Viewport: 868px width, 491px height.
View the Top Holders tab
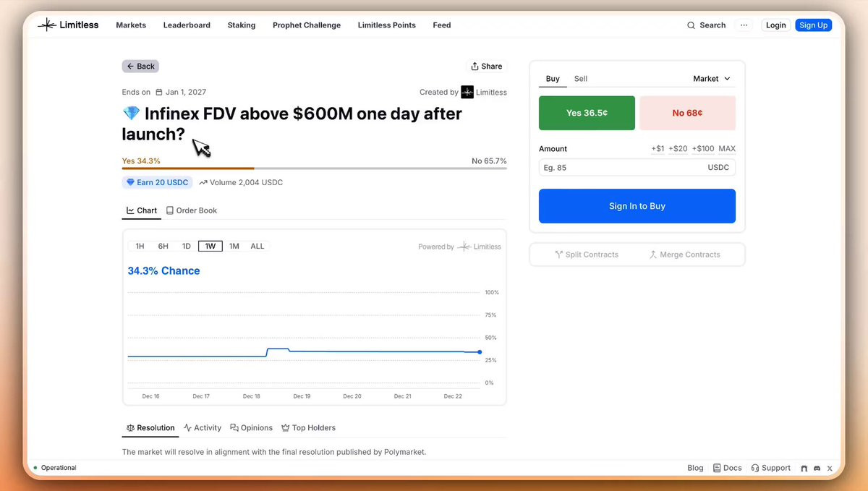pos(309,427)
